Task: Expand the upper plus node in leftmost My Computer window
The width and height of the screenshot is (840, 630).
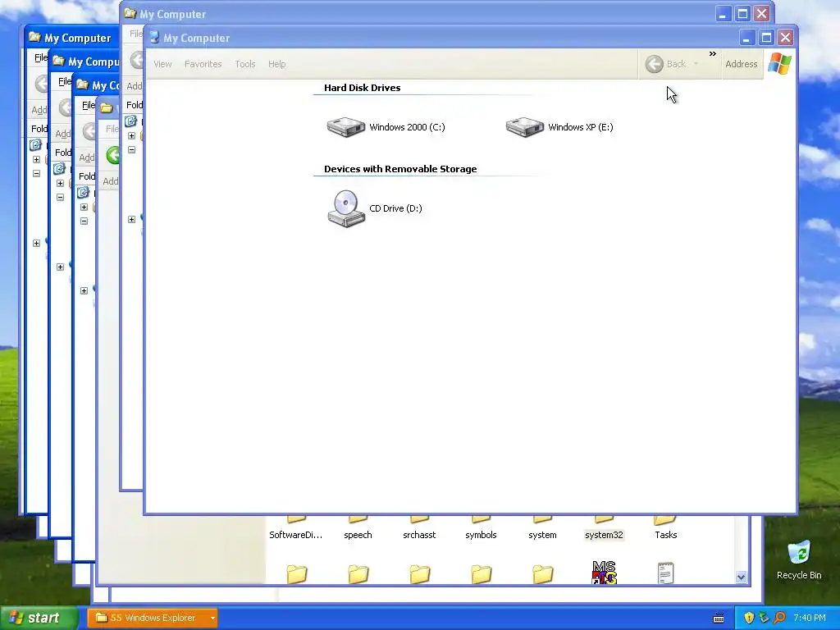Action: 36,159
